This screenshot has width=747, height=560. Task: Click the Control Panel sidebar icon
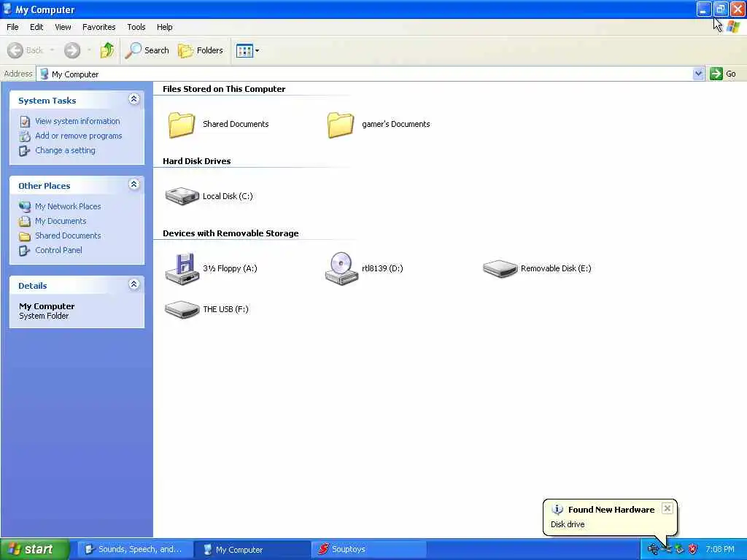pos(25,251)
